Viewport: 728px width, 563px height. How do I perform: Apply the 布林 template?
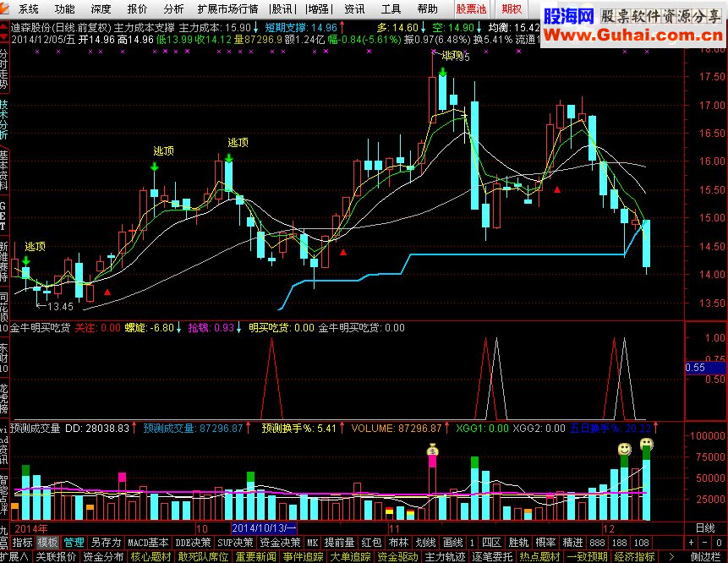click(x=398, y=542)
